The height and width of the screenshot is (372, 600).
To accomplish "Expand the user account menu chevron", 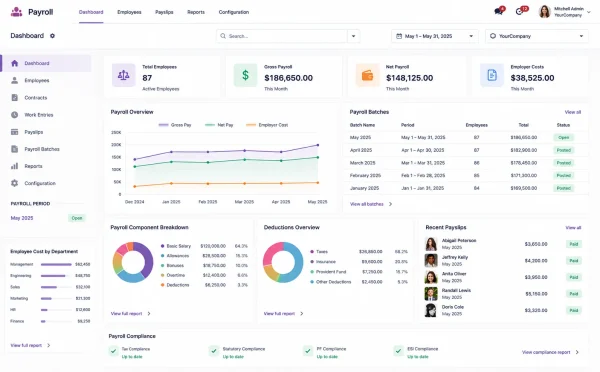I will point(589,12).
